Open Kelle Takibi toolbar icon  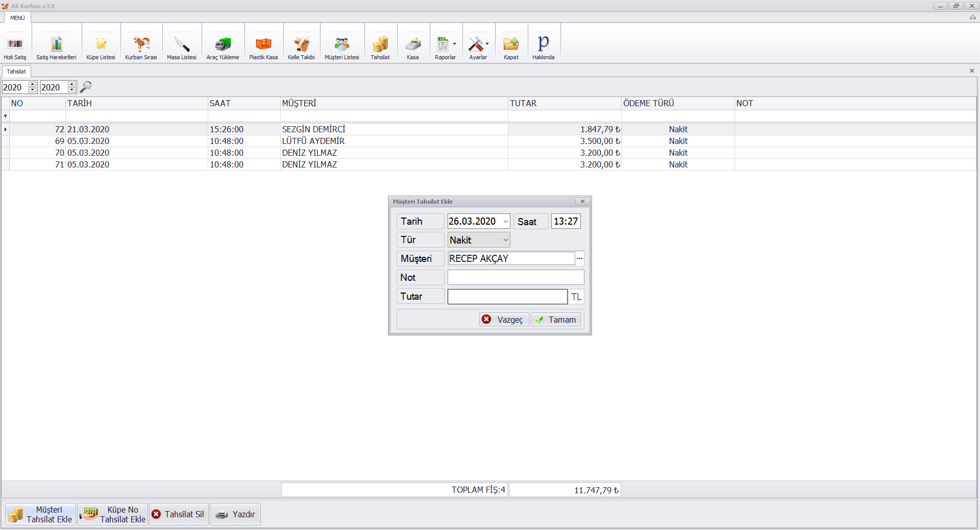(x=301, y=44)
